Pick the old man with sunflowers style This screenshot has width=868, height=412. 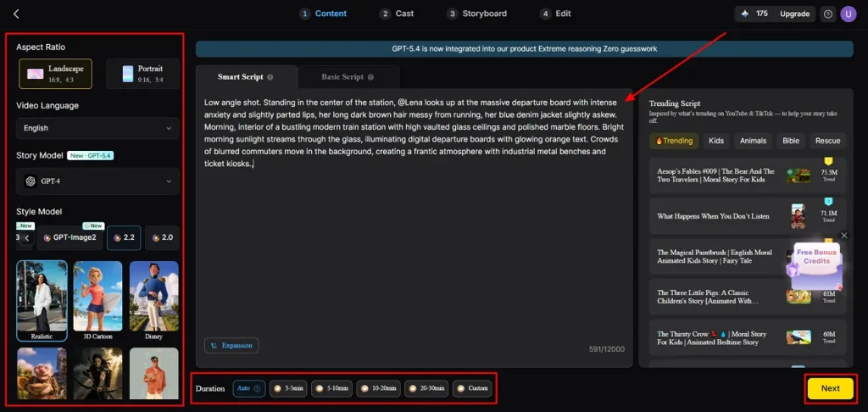[42, 373]
